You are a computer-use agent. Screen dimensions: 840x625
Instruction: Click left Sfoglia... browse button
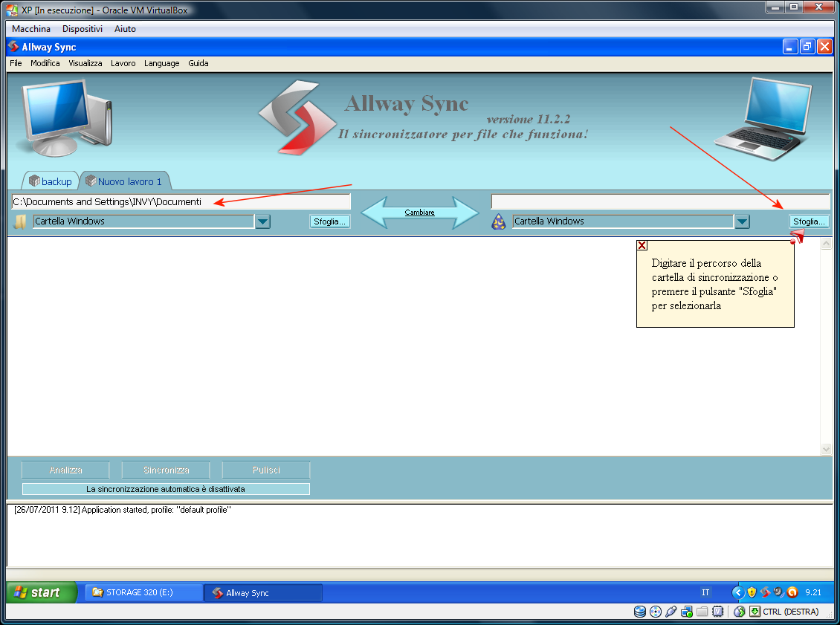click(330, 221)
